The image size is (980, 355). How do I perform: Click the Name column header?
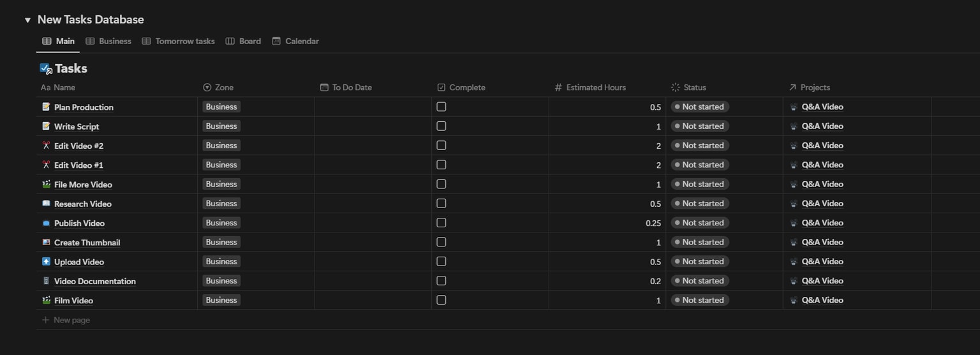coord(58,87)
